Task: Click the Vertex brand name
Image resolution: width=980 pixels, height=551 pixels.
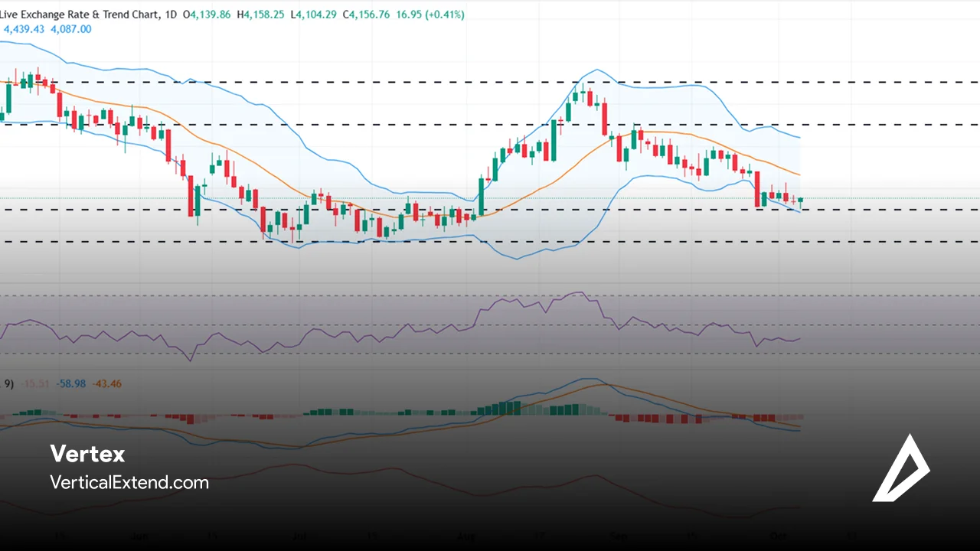Action: [87, 454]
